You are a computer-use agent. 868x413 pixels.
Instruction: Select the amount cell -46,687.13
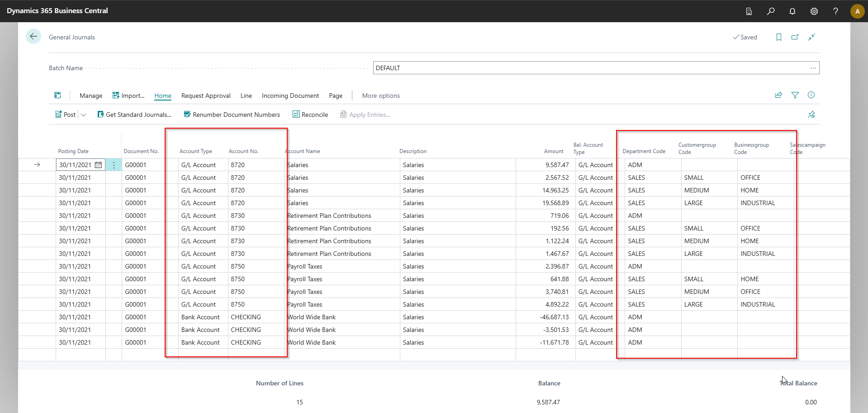[x=545, y=317]
